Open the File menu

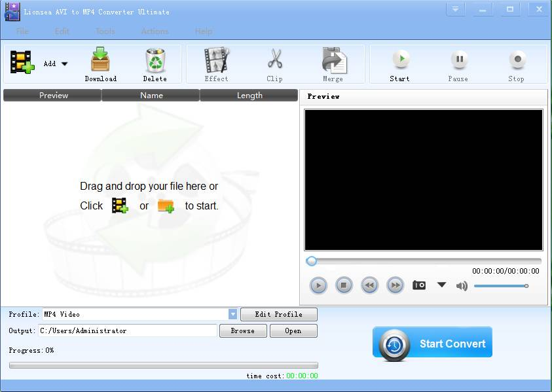point(22,31)
